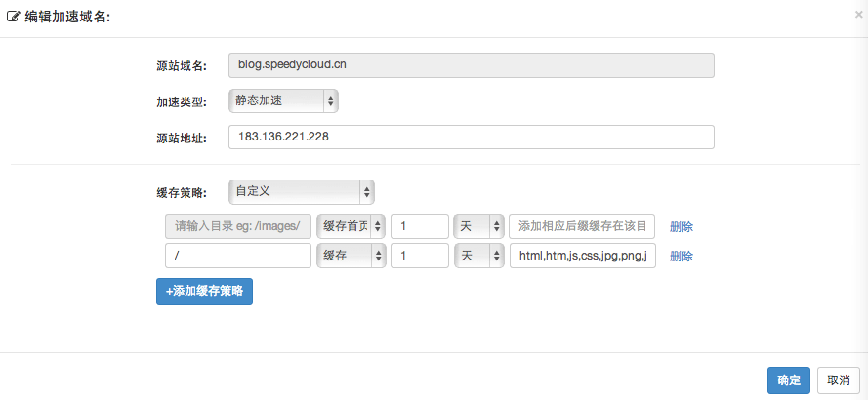The width and height of the screenshot is (868, 400).
Task: Click the directory field with placeholder 请输入目录
Action: pos(238,226)
